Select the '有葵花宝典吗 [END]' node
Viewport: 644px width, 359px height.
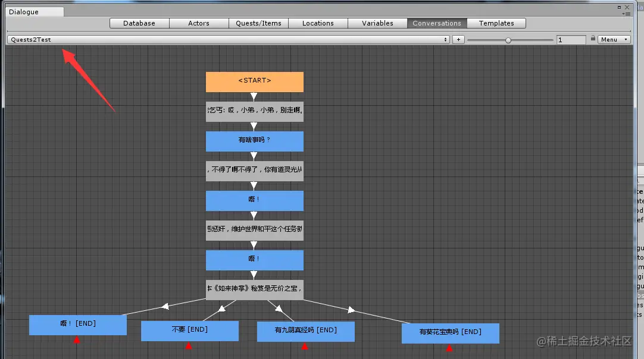[451, 333]
